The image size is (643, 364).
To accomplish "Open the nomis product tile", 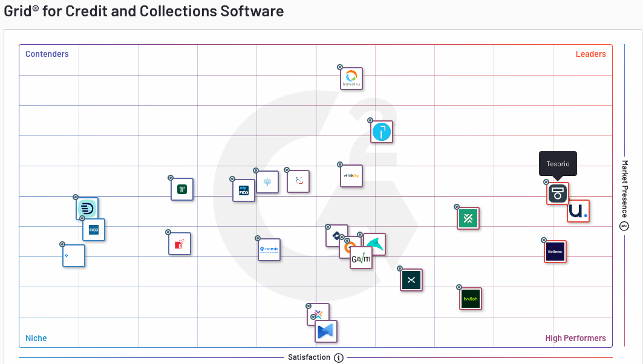I will (269, 249).
